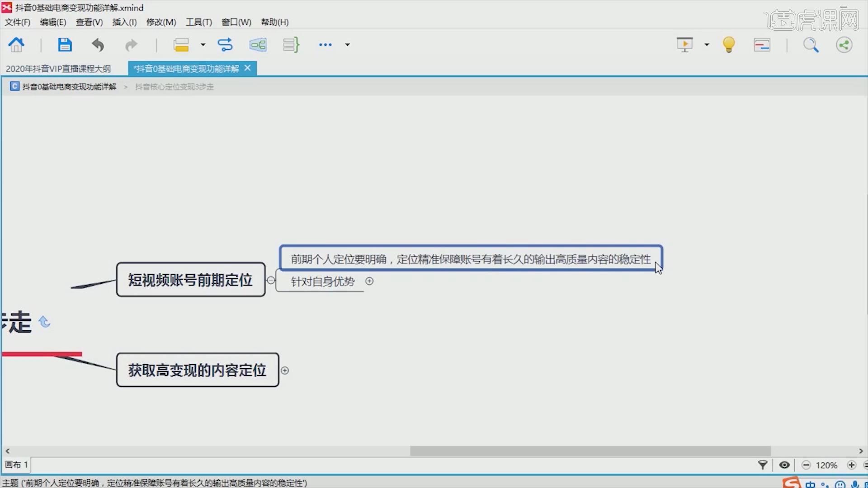Select topic 获取高变现的内容定位

click(197, 370)
